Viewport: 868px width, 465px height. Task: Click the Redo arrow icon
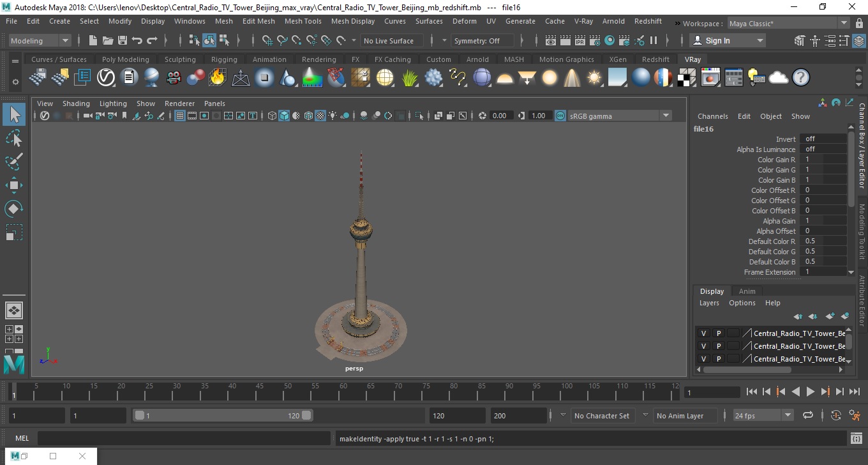tap(152, 40)
